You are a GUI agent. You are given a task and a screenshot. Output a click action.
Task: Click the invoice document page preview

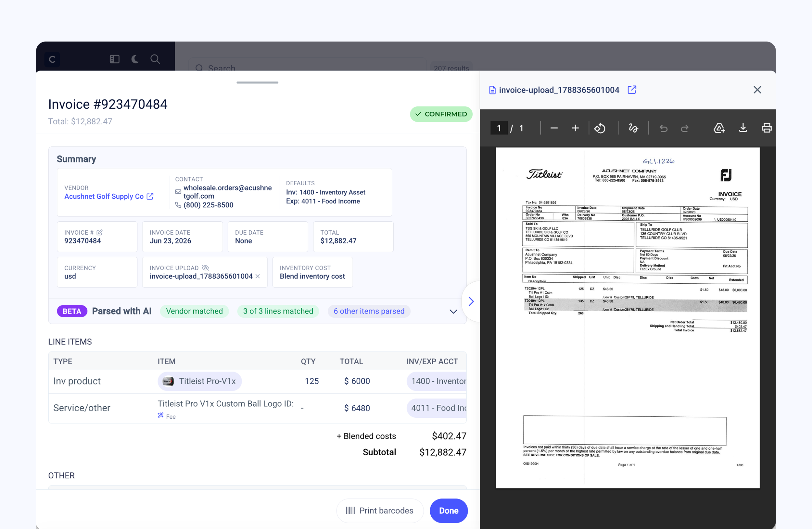pos(628,318)
